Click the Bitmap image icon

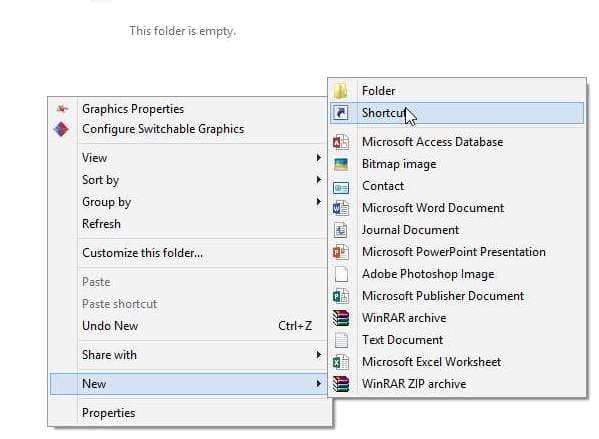[340, 164]
